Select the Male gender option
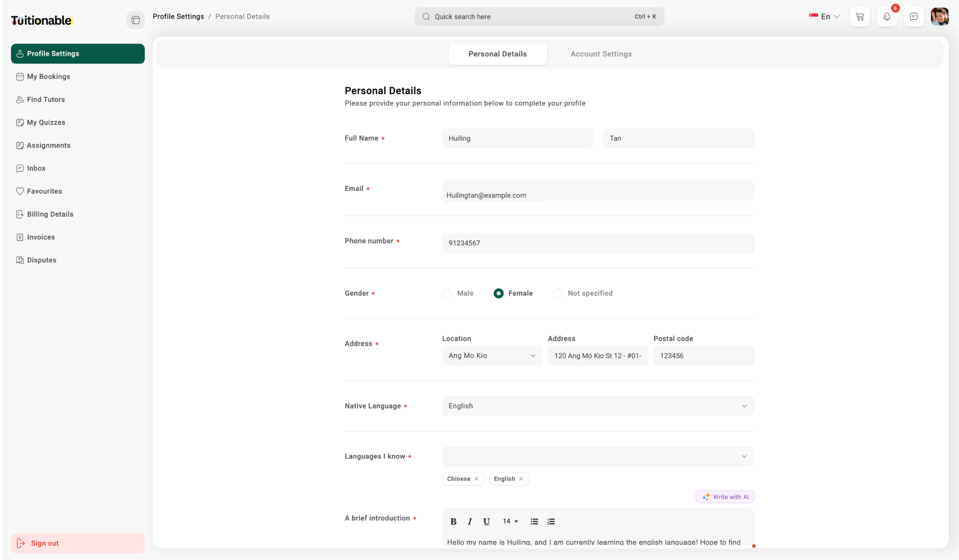 click(447, 293)
